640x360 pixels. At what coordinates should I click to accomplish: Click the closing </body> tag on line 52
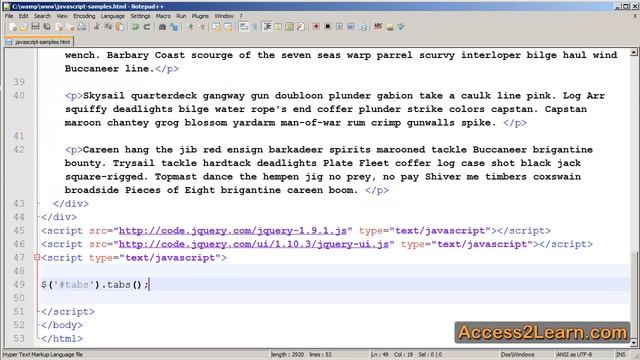tap(62, 325)
